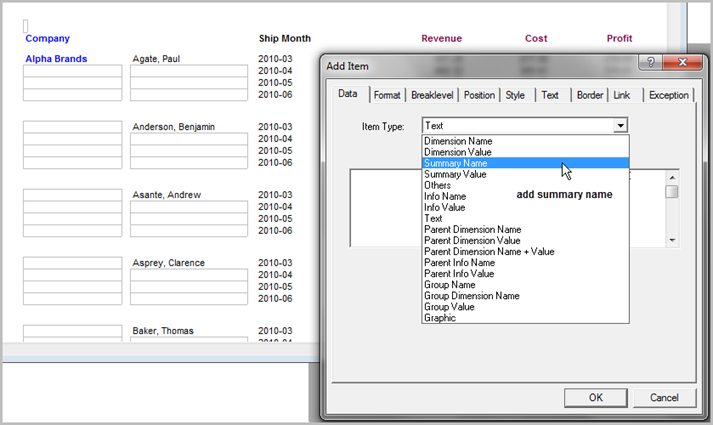Go to the Position tab
This screenshot has height=425, width=713.
coord(479,95)
